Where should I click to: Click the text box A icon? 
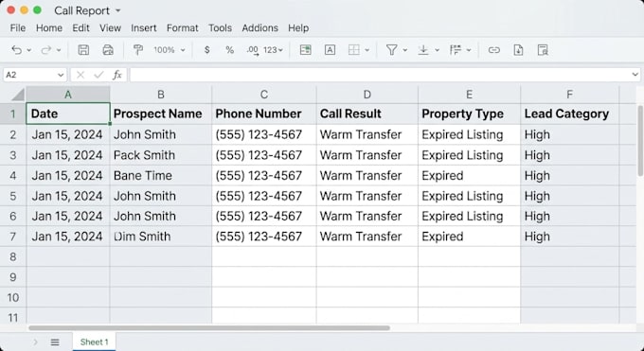(330, 50)
